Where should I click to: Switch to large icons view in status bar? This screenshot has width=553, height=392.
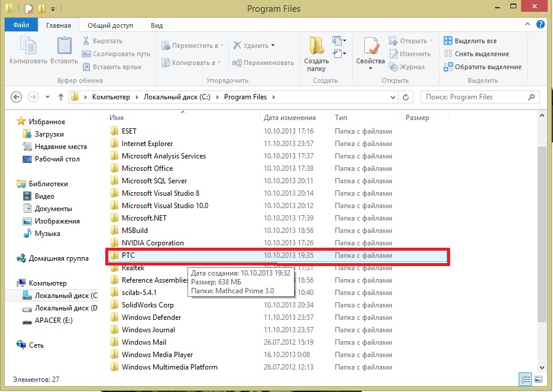(538, 380)
